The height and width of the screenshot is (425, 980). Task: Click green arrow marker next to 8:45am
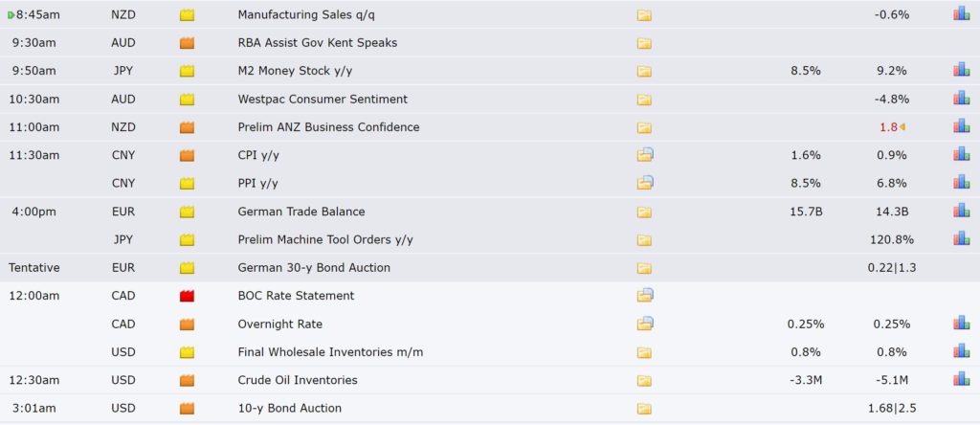click(x=11, y=15)
